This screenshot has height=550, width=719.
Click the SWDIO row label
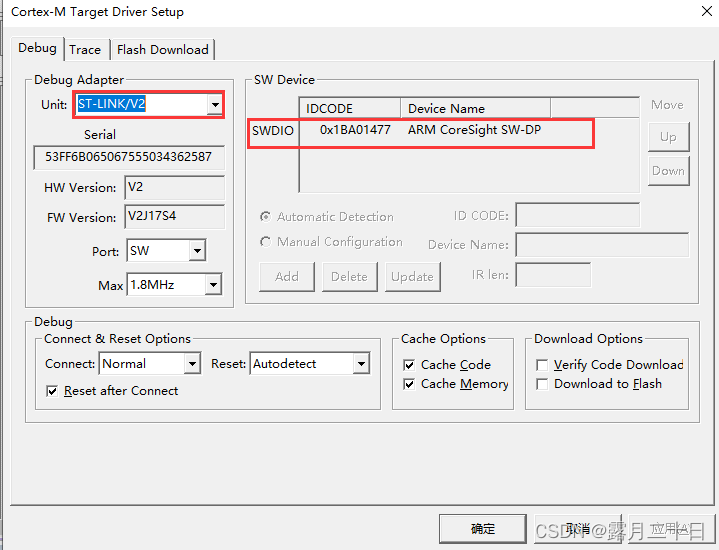click(273, 131)
